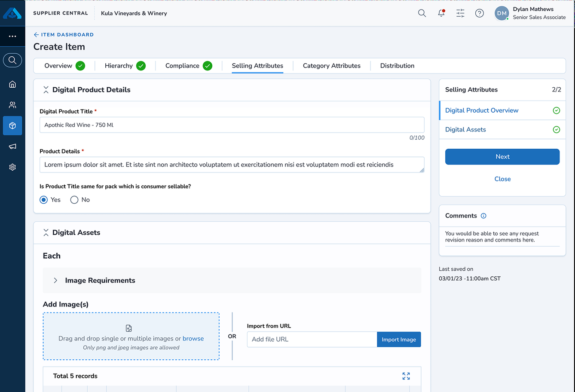
Task: Open the settings gear in sidebar
Action: click(12, 167)
